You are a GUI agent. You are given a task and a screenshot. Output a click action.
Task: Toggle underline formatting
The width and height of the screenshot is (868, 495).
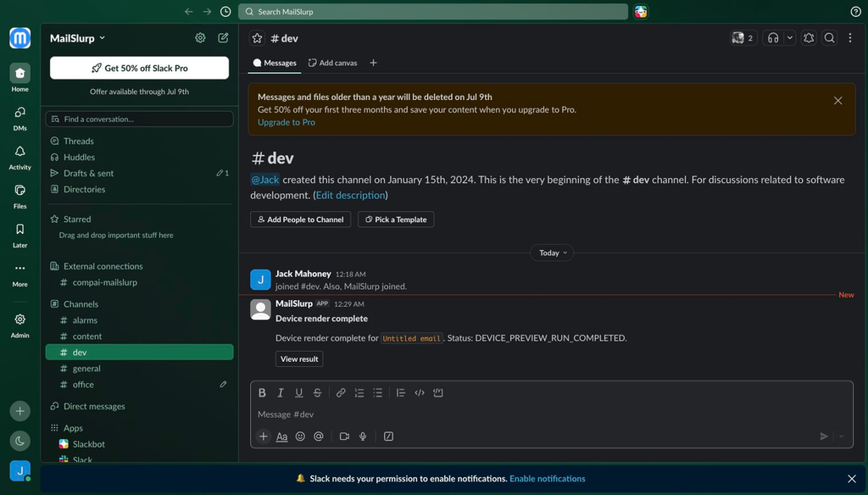click(299, 392)
